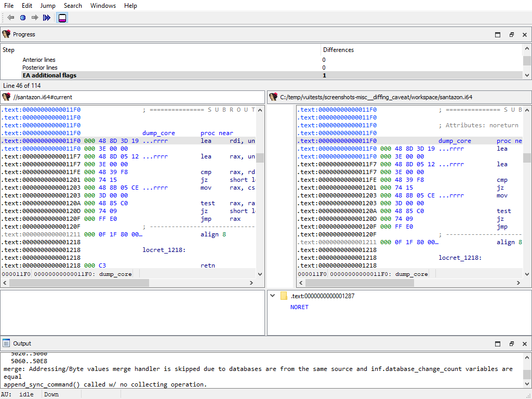The height and width of the screenshot is (399, 532).
Task: Click the Output panel list icon
Action: [7, 343]
